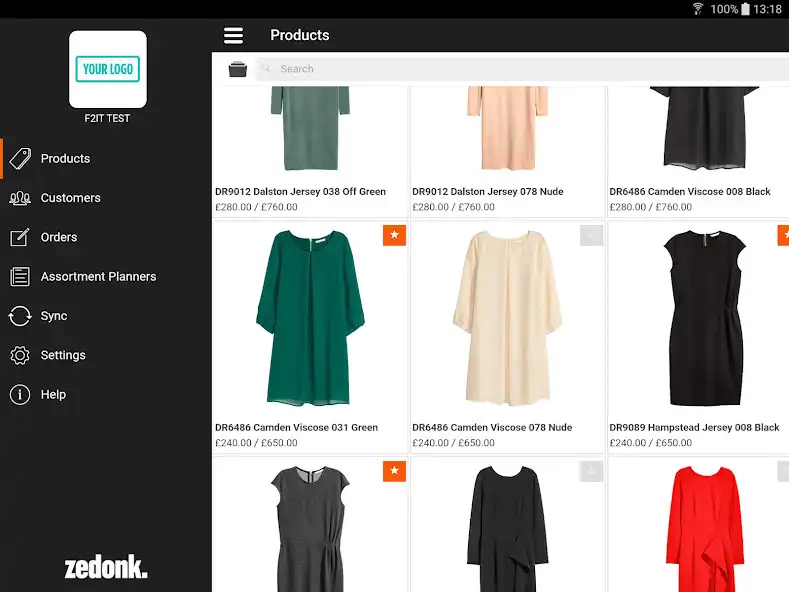Screen dimensions: 789x592
Task: Open the hamburger menu icon
Action: 233,35
